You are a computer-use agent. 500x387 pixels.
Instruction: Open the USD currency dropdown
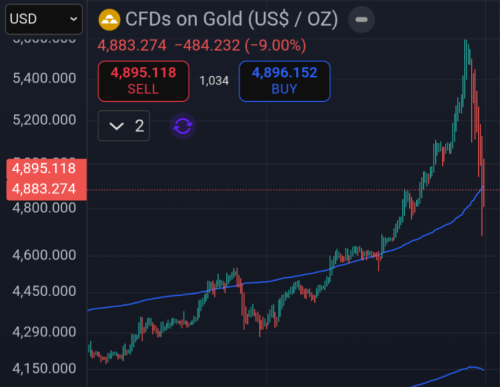pos(44,19)
